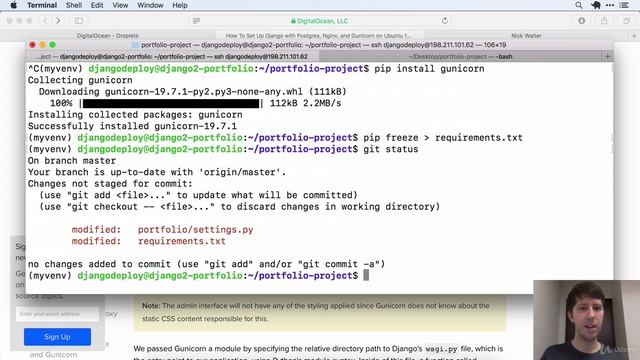640x360 pixels.
Task: Switch to DigitalOcean - Droplets Safari tab
Action: [108, 36]
